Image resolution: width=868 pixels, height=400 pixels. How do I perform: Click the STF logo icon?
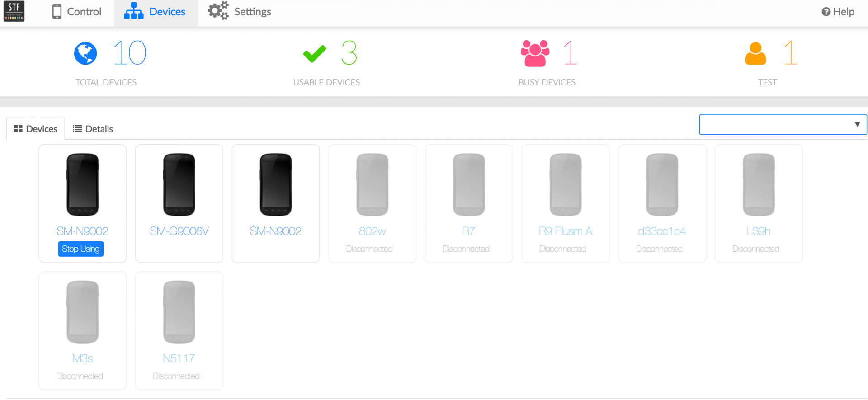(x=14, y=11)
